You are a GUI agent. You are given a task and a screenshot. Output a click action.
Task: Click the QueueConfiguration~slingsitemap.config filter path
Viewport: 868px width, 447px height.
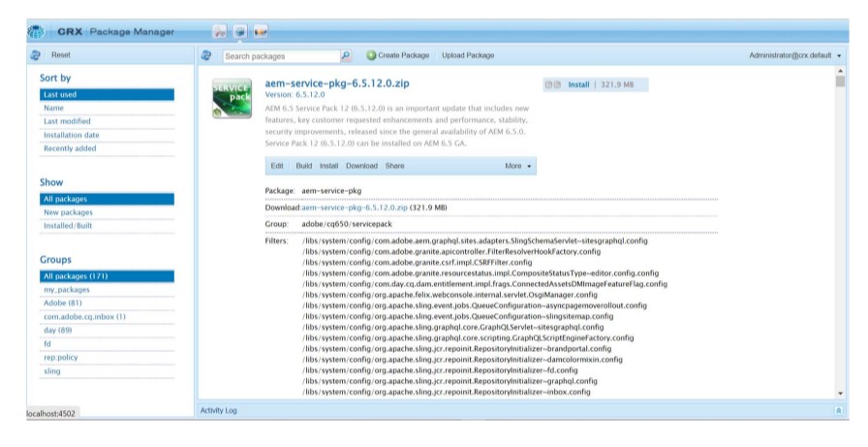458,316
